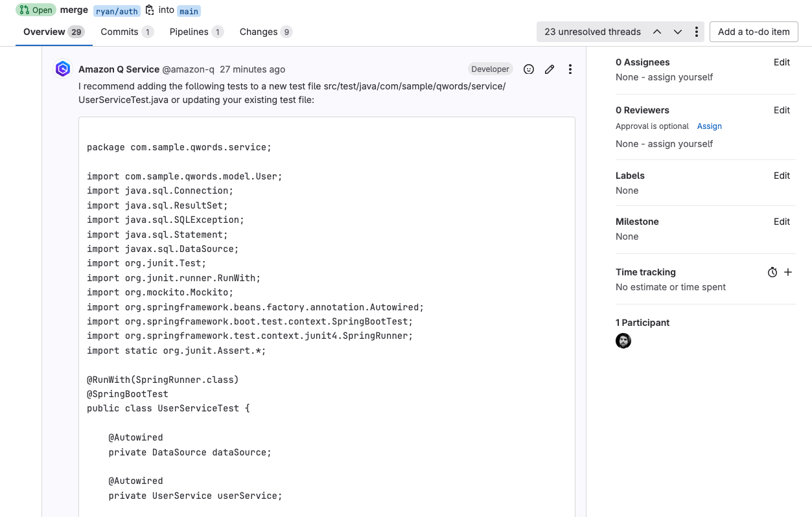Viewport: 812px width, 517px height.
Task: Open the Pipelines tab
Action: [196, 32]
